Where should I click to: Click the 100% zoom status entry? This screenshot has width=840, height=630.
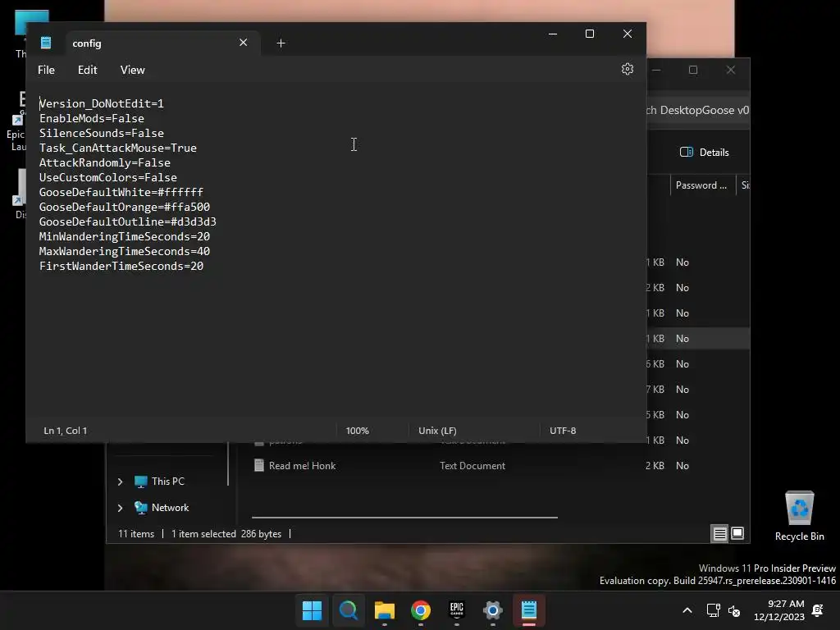pyautogui.click(x=358, y=431)
